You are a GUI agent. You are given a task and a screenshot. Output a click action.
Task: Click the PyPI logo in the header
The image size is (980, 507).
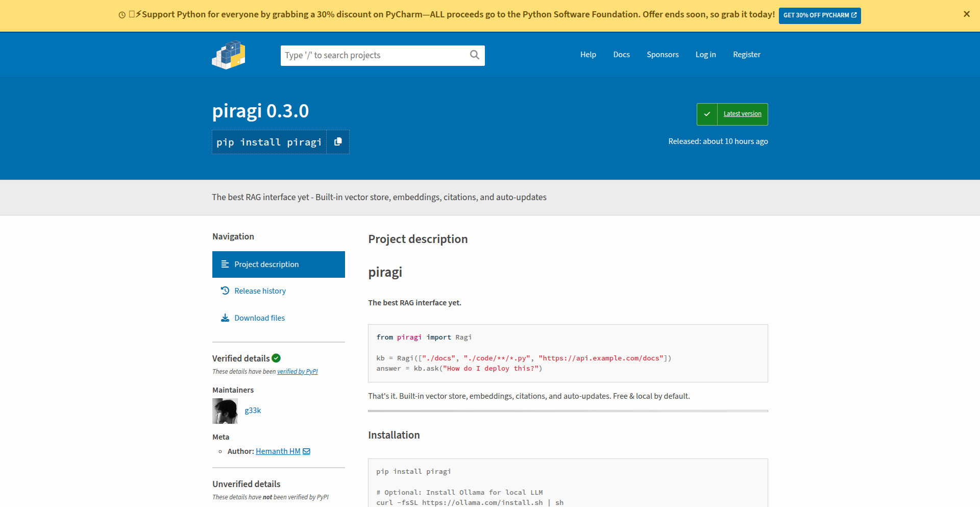[x=228, y=55]
